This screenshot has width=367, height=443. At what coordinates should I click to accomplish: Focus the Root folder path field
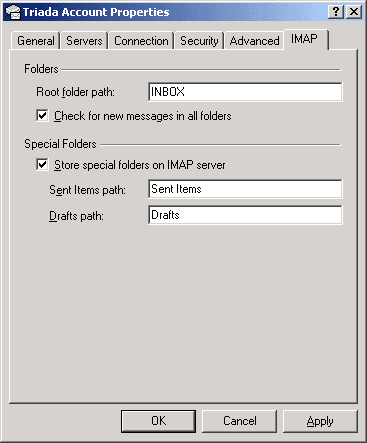[245, 92]
